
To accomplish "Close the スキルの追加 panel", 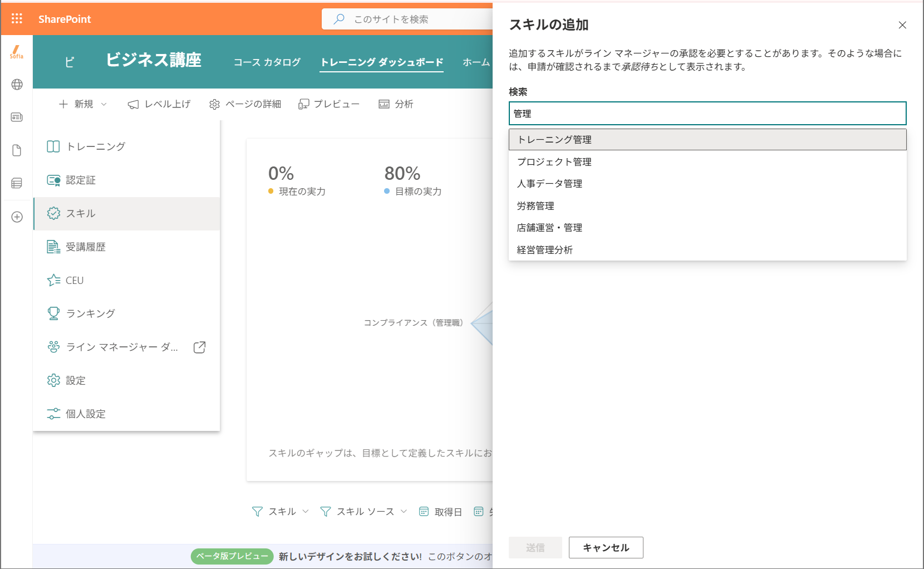I will click(x=902, y=25).
